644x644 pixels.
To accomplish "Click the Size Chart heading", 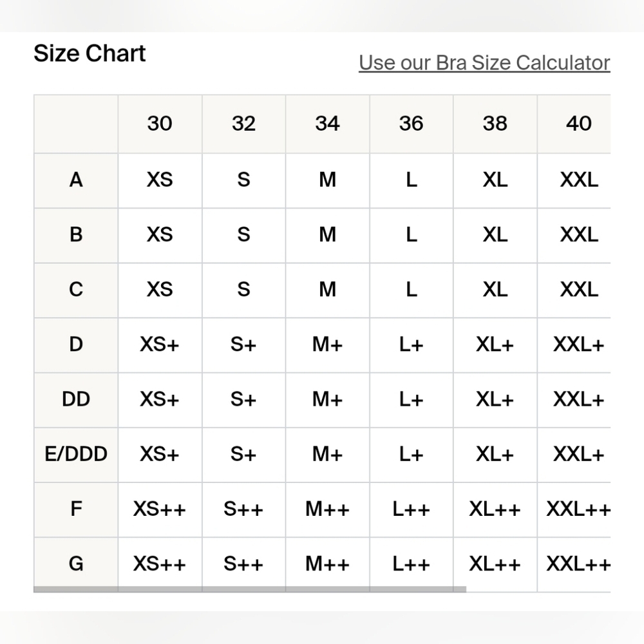I will pos(90,53).
